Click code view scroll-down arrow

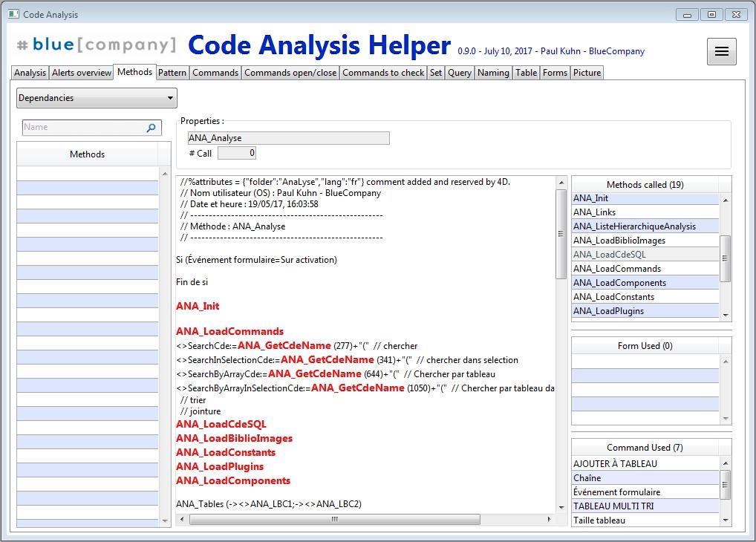(561, 507)
